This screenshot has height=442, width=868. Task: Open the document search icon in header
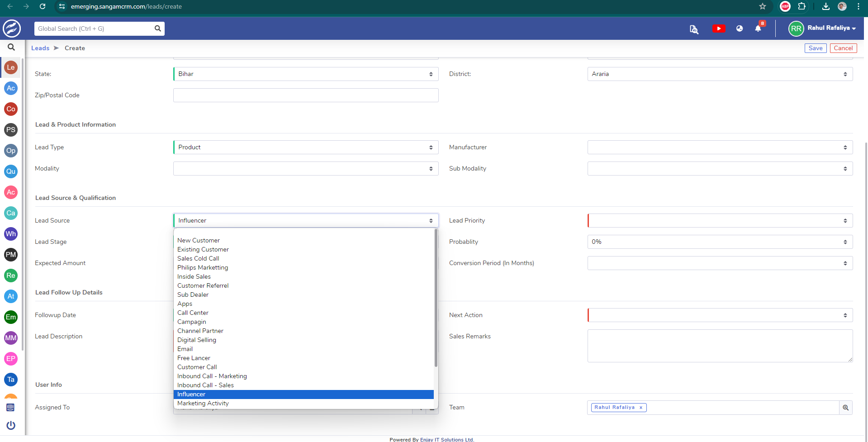click(694, 29)
